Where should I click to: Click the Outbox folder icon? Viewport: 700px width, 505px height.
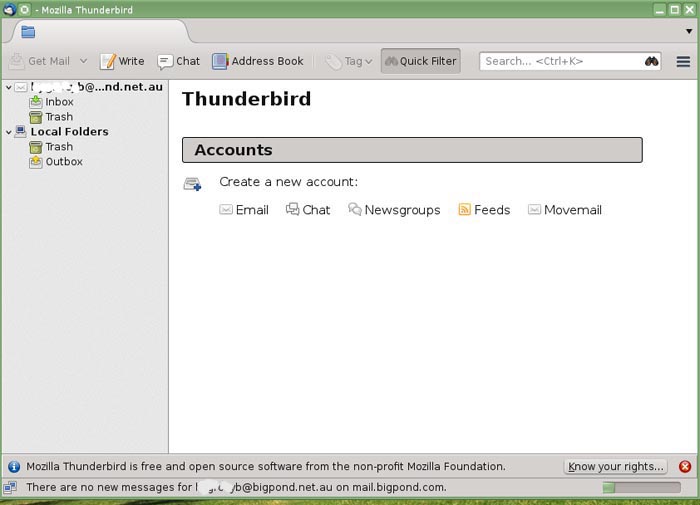(36, 162)
